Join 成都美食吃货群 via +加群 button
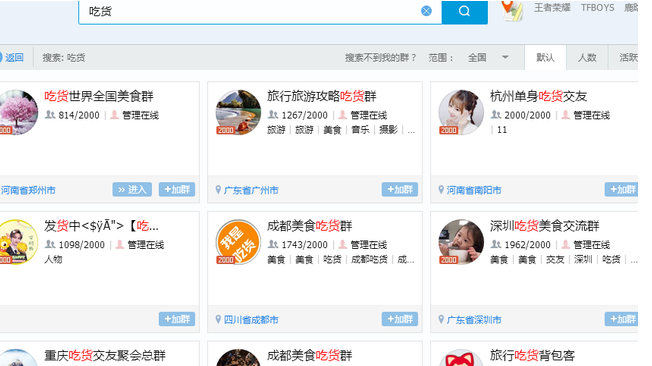This screenshot has width=652, height=366. pos(400,319)
